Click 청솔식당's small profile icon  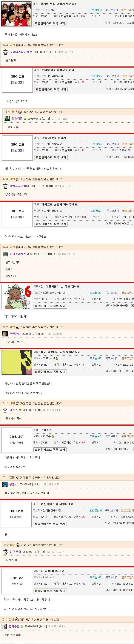coord(7,118)
